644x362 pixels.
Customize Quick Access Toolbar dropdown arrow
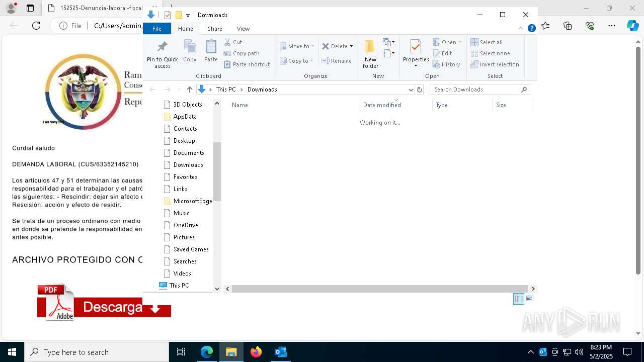[x=188, y=16]
